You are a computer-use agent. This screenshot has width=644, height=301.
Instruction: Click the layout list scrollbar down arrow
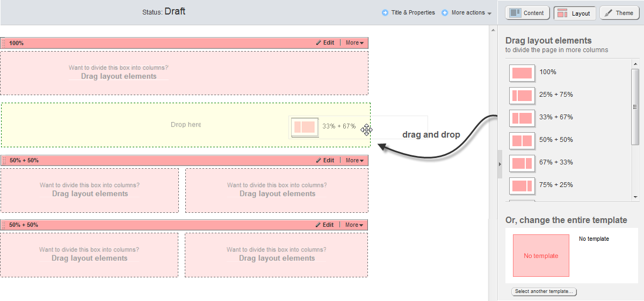[635, 197]
